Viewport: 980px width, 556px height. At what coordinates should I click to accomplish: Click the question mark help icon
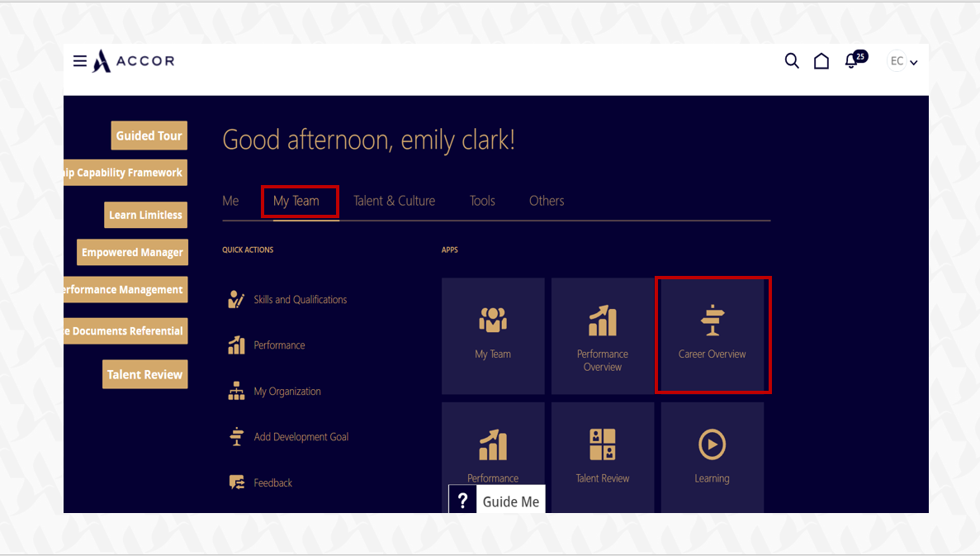click(x=463, y=501)
